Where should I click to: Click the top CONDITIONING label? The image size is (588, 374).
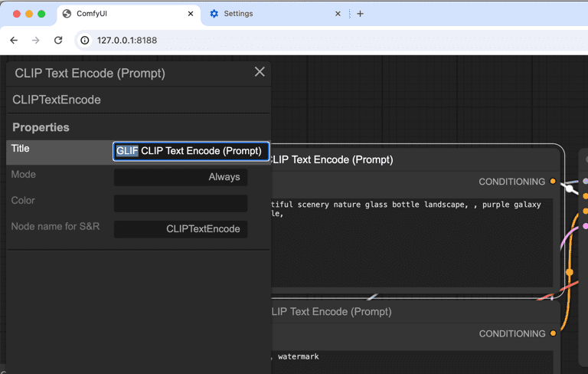click(x=512, y=182)
